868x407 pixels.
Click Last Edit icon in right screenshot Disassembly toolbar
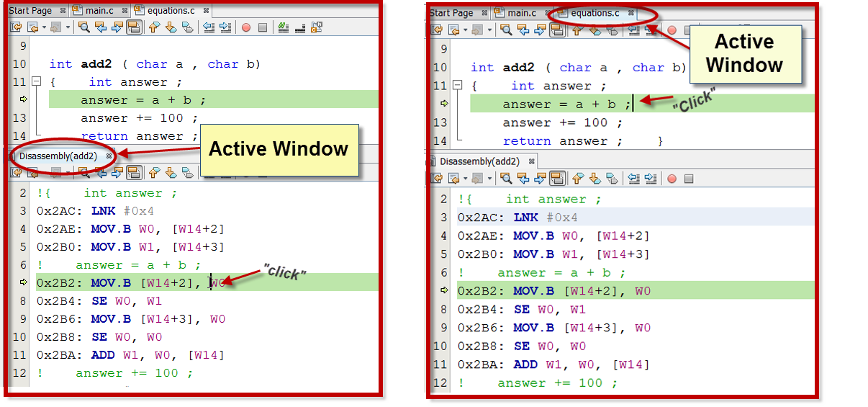pos(436,178)
